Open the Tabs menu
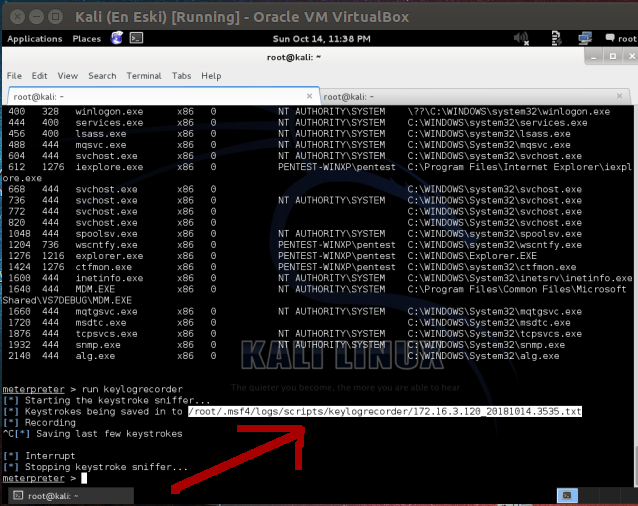The width and height of the screenshot is (638, 506). pyautogui.click(x=181, y=76)
